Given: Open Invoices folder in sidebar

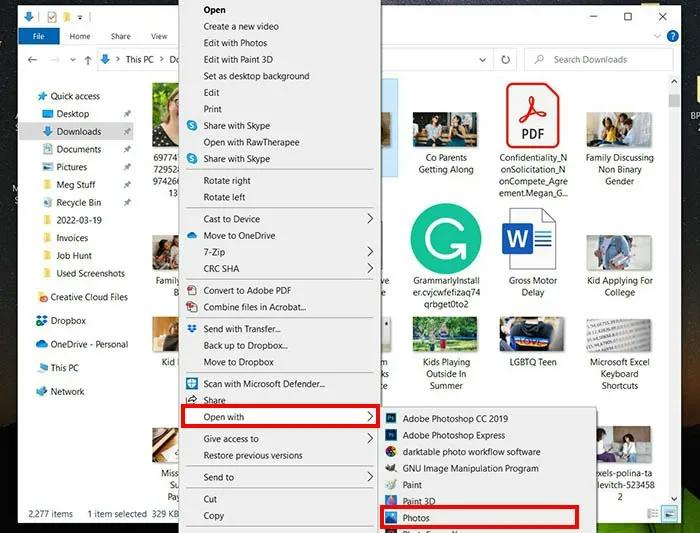Looking at the screenshot, I should (x=65, y=238).
